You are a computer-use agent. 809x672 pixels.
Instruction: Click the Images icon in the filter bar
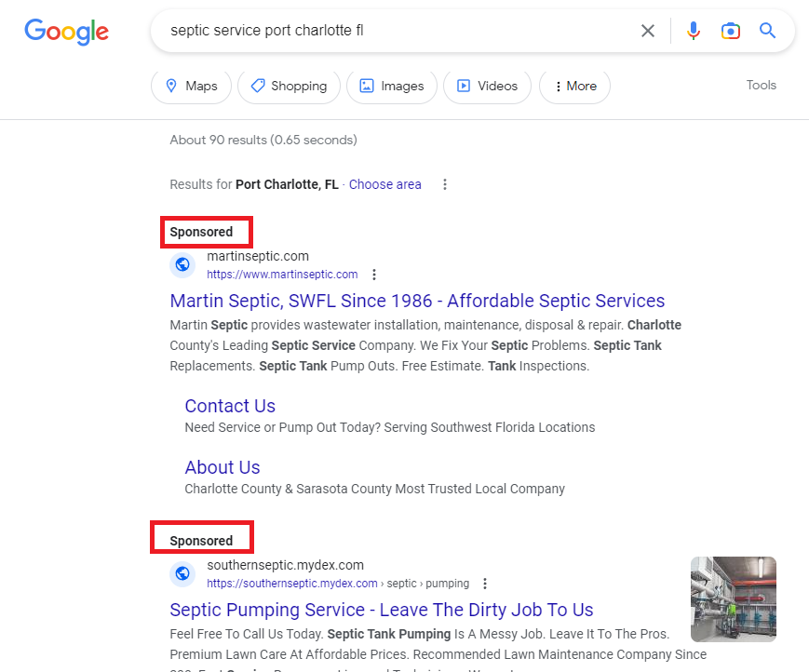(370, 86)
